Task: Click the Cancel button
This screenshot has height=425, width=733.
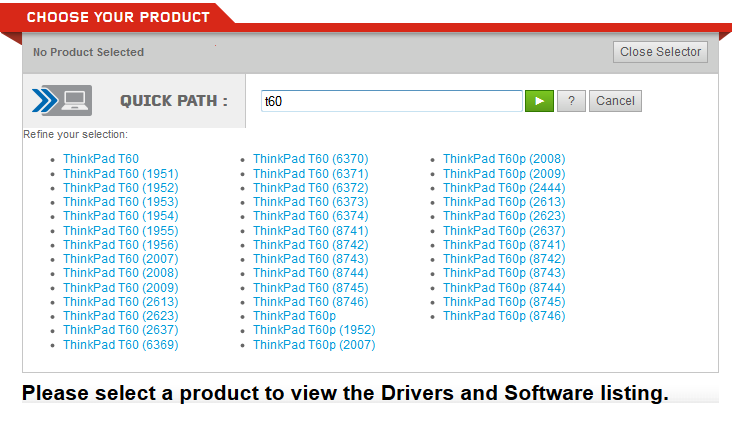Action: [x=615, y=101]
